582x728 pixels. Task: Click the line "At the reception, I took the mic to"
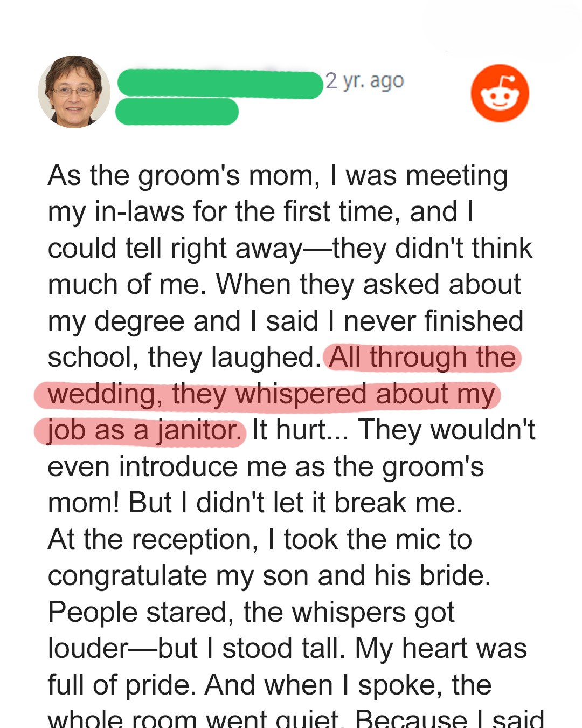[x=260, y=539]
